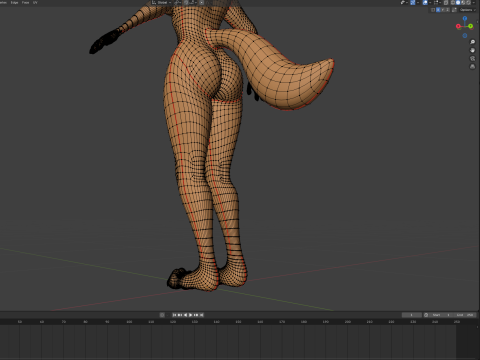Toggle the snap magnet
Image resolution: width=480 pixels, height=360 pixels.
click(186, 2)
